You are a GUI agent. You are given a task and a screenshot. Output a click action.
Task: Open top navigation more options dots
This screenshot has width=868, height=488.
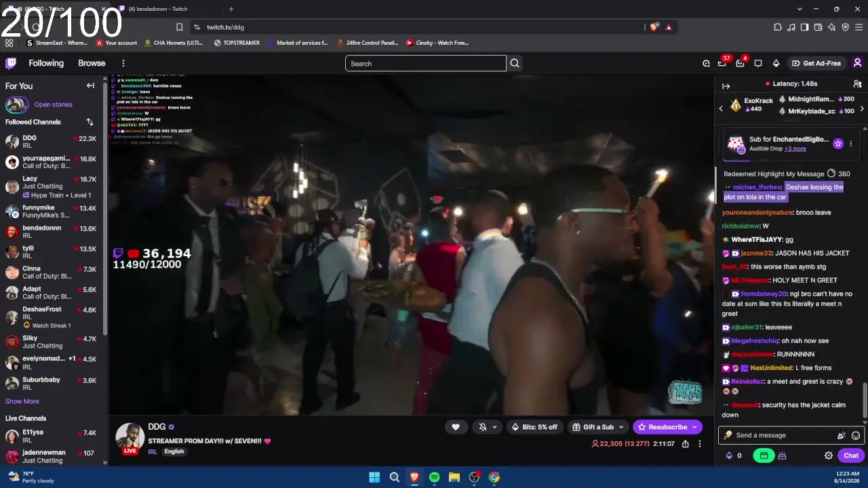point(123,63)
